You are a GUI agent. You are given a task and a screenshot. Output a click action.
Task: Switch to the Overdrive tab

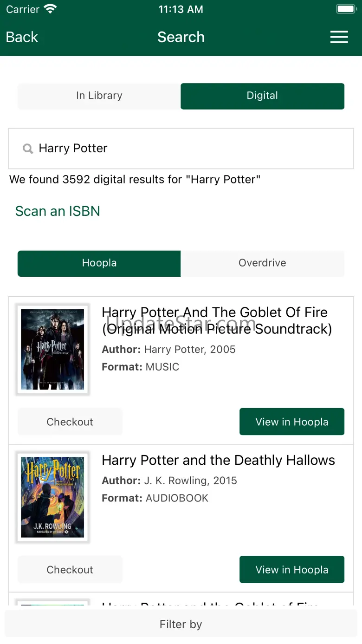pos(262,263)
